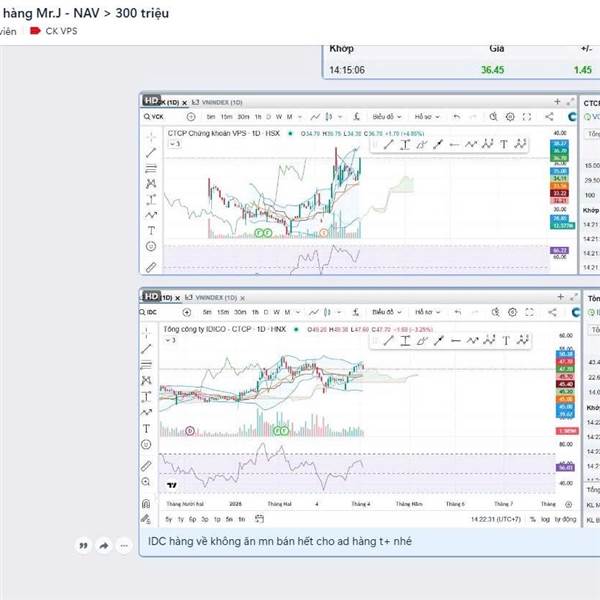The image size is (600, 600).
Task: Open the emoji tool in the VCK chart sidebar
Action: pos(151,246)
